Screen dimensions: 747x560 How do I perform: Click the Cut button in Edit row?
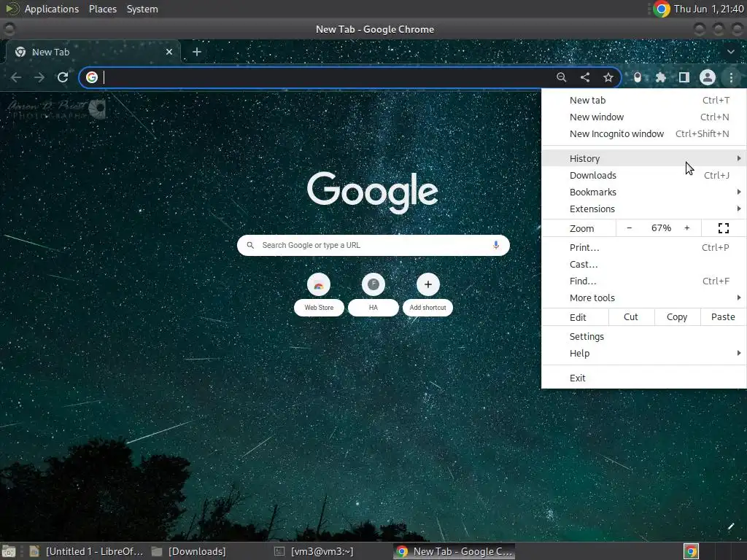pyautogui.click(x=631, y=316)
